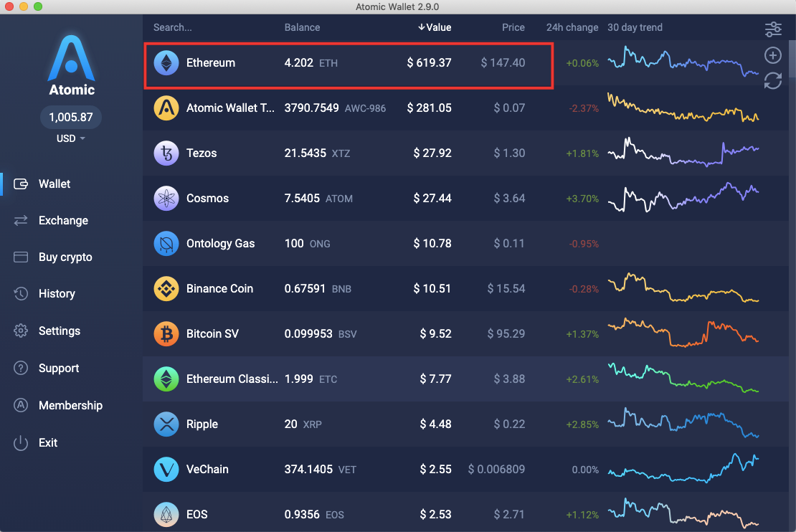
Task: Open the History clock icon
Action: (x=21, y=293)
